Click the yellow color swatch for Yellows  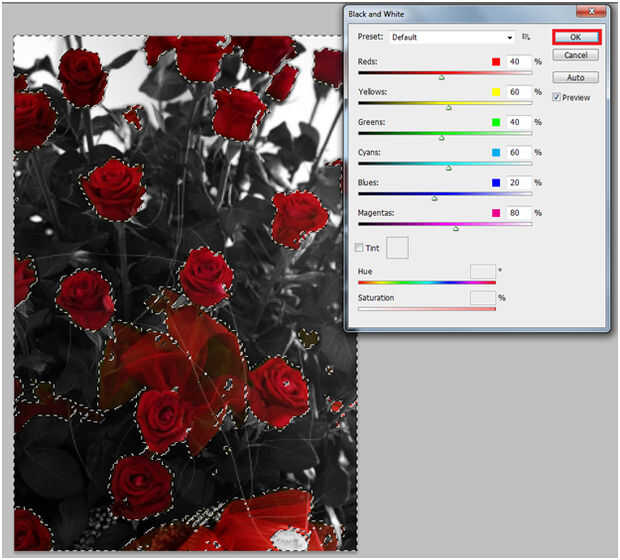click(x=495, y=92)
